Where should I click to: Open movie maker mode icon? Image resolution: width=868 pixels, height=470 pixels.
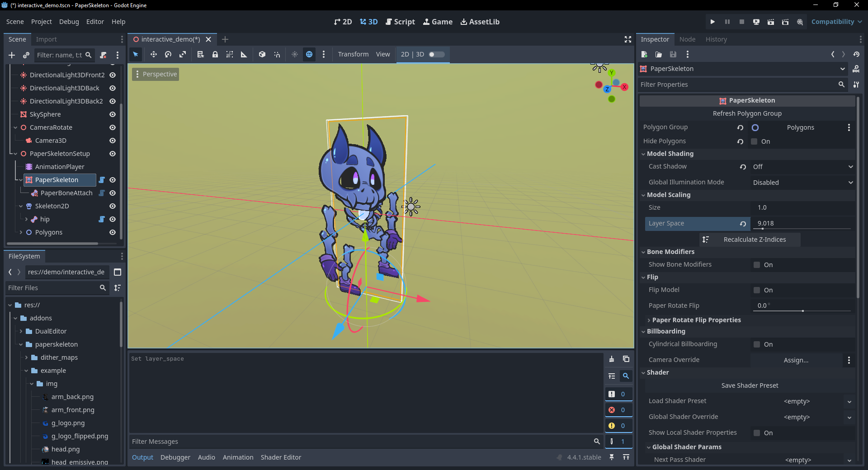coord(800,22)
